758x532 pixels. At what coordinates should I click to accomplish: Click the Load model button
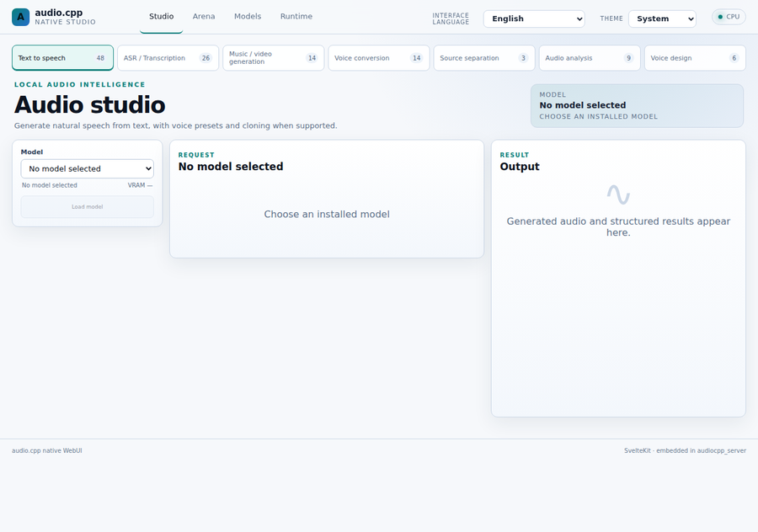point(87,207)
